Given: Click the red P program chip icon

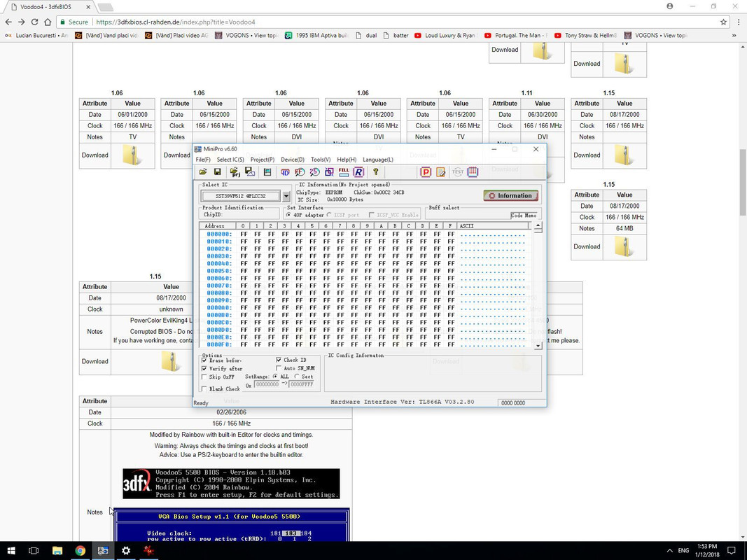Looking at the screenshot, I should click(x=426, y=172).
